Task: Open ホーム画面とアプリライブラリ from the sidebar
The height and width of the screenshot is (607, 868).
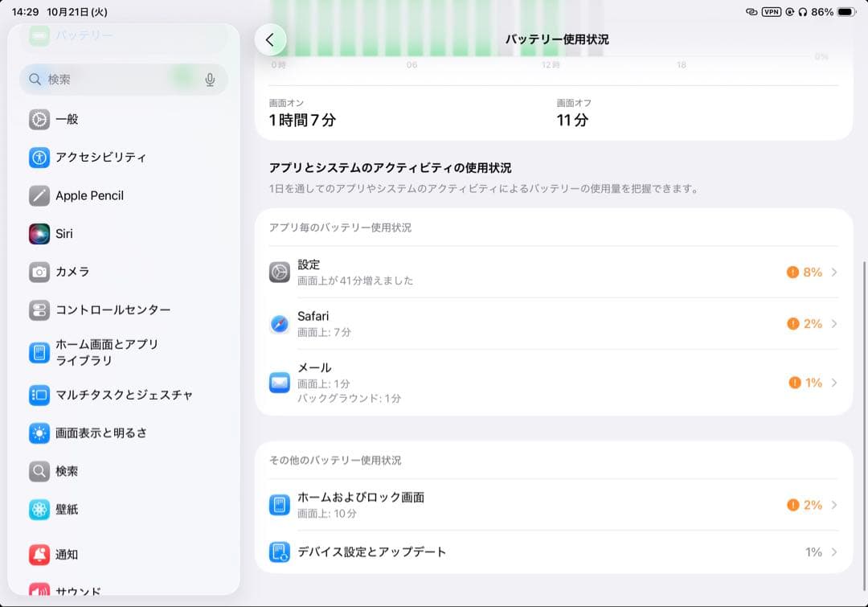Action: point(39,354)
